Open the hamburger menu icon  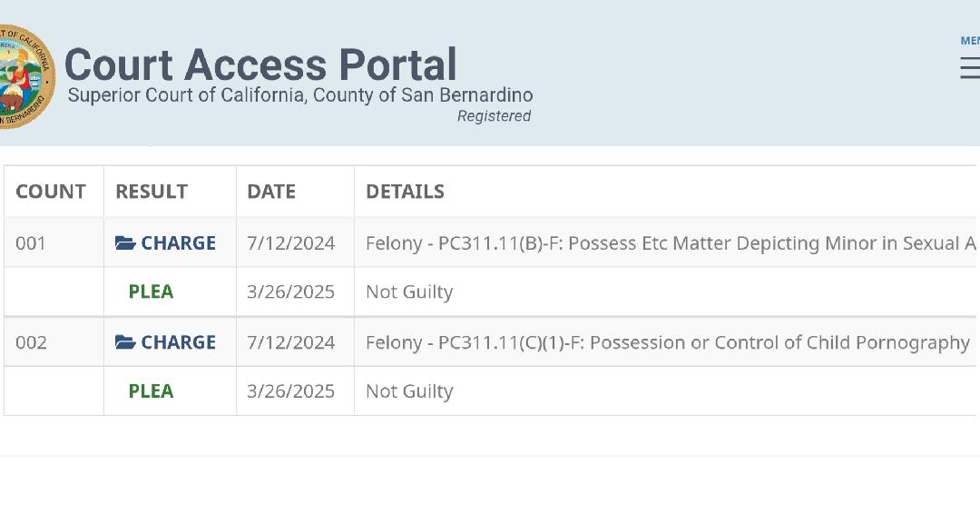click(969, 68)
